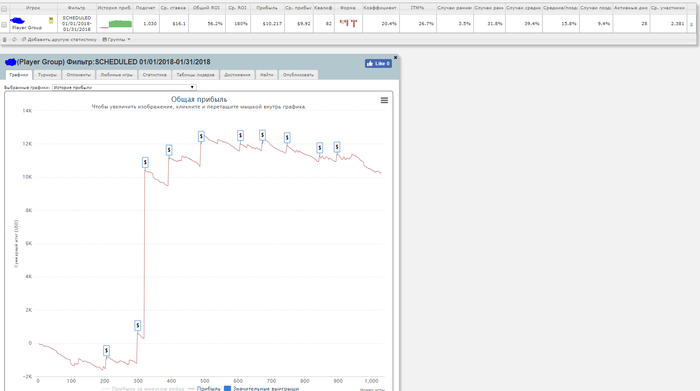
Task: Switch to the 'Любимые игры' tab
Action: coord(117,75)
